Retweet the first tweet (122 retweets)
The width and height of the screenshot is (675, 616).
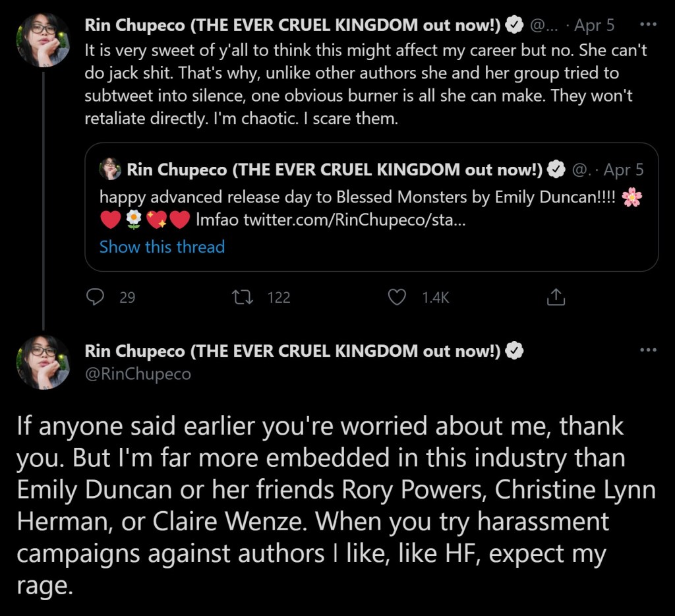(242, 297)
